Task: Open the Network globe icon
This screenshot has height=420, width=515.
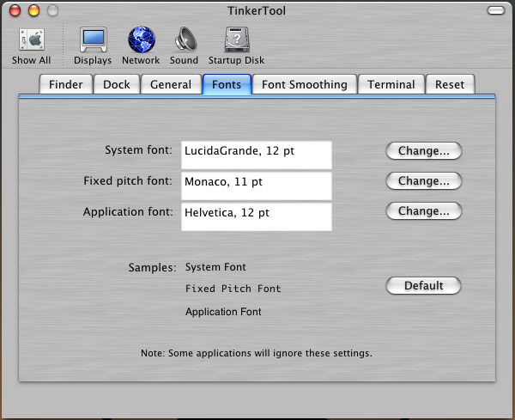Action: tap(142, 40)
